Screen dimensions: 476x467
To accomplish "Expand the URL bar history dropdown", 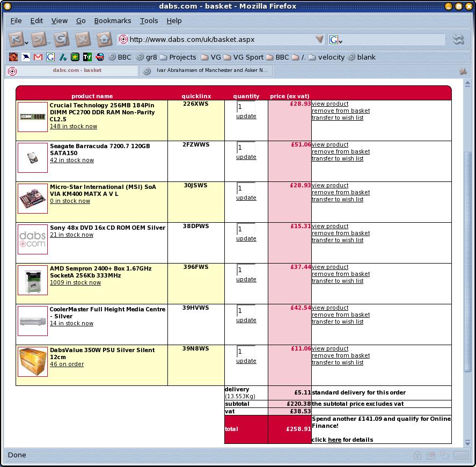I will [319, 39].
